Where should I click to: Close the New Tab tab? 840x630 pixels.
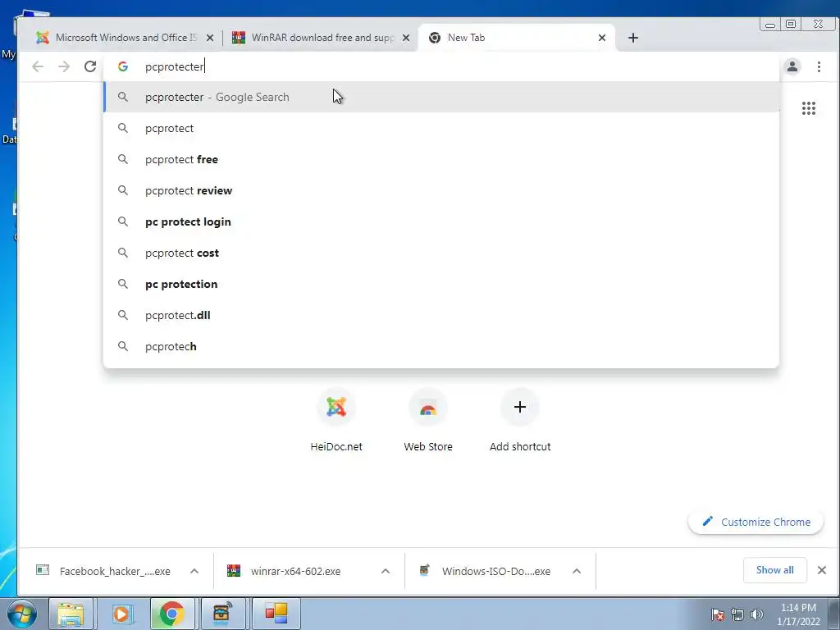point(601,38)
